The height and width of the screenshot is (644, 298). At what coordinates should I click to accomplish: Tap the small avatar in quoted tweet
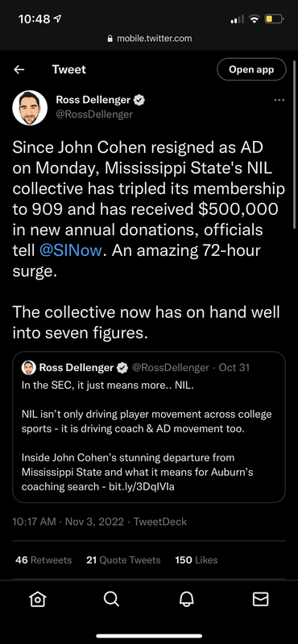pyautogui.click(x=28, y=368)
